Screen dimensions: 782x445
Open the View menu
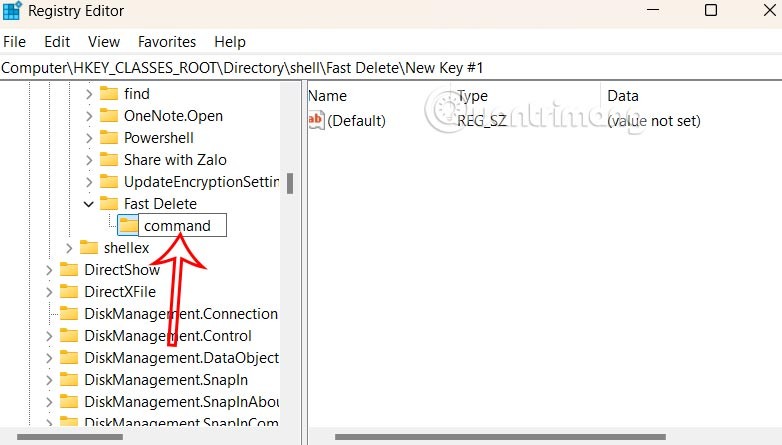[104, 42]
